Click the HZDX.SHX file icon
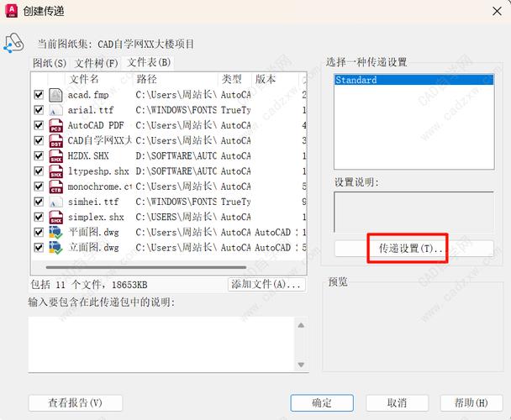 55,156
